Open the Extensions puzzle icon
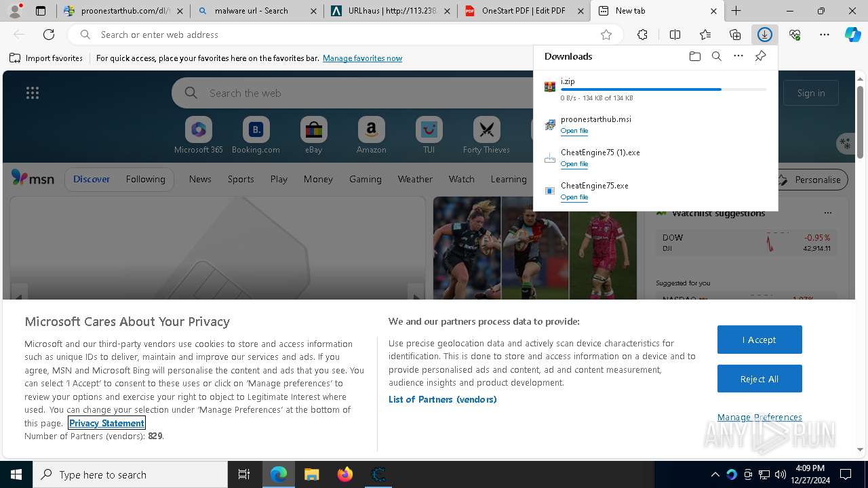868x488 pixels. (642, 35)
